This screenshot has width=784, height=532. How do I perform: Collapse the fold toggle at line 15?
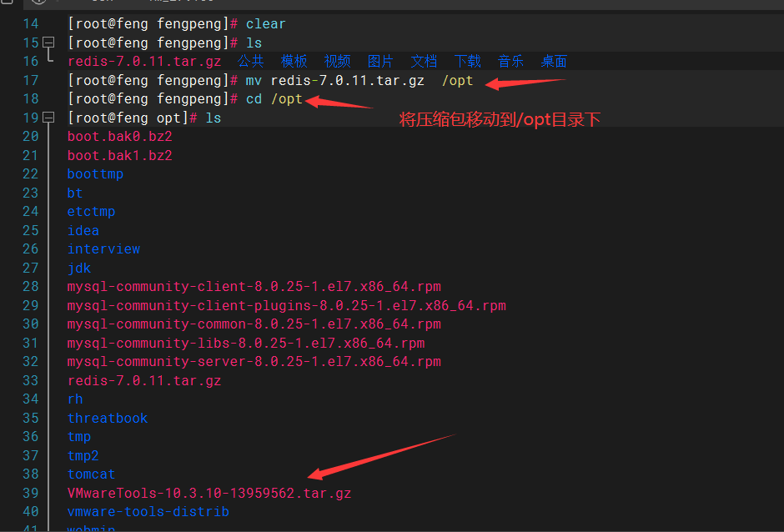pos(48,43)
